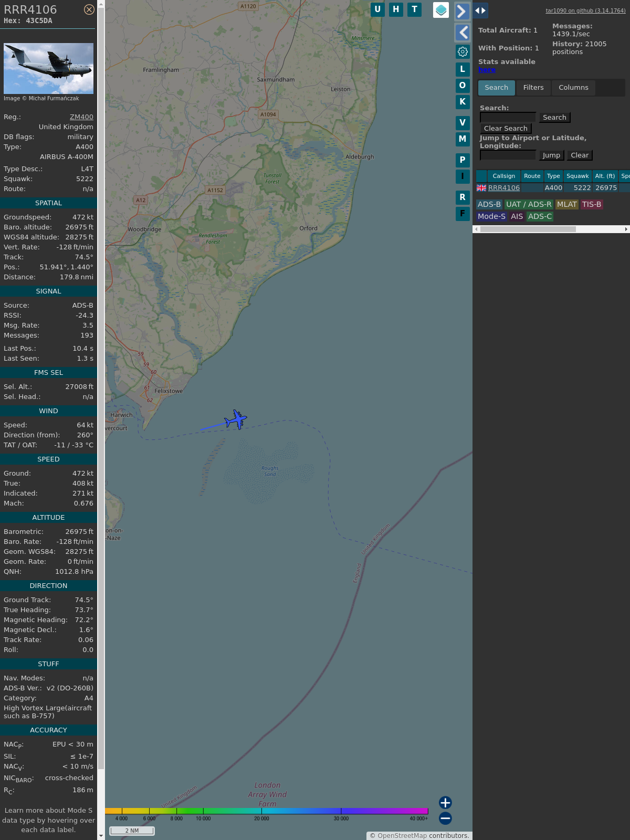Click the UK flag icon in table row

pos(481,188)
